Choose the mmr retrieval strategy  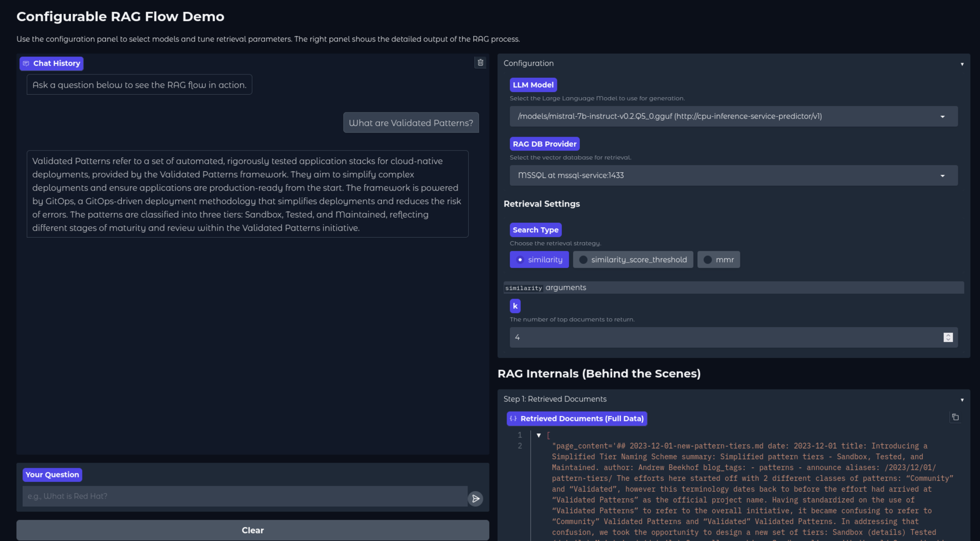pos(718,260)
